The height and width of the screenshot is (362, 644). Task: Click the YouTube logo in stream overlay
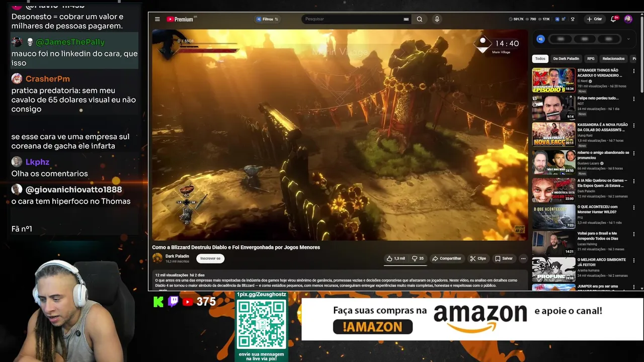point(187,302)
